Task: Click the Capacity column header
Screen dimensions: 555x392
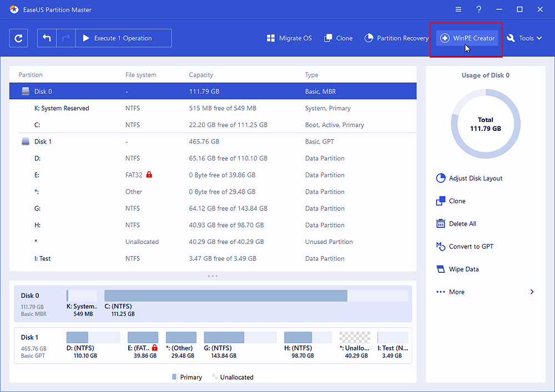Action: click(x=201, y=75)
